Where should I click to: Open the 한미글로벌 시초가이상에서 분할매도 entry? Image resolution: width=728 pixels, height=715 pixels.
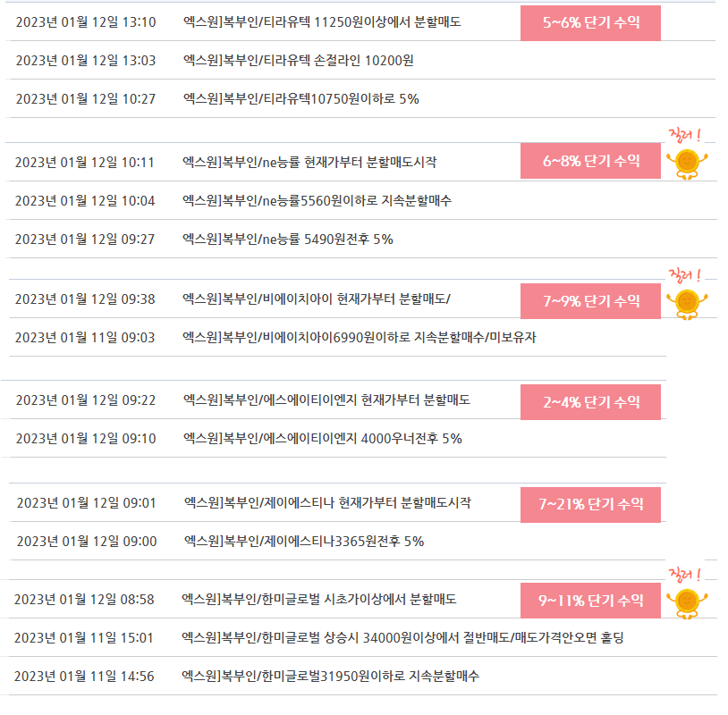pos(318,599)
